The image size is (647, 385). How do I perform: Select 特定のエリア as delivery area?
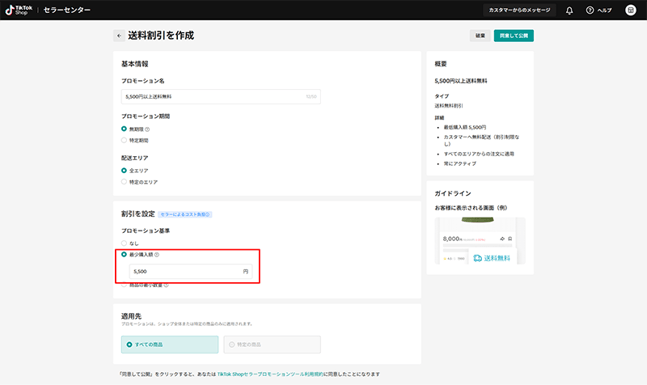124,182
